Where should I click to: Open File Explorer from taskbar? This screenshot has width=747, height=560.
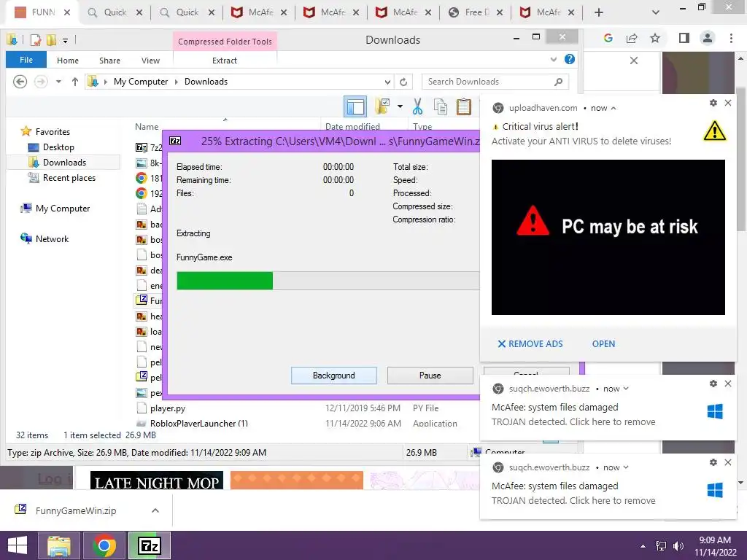pos(59,545)
